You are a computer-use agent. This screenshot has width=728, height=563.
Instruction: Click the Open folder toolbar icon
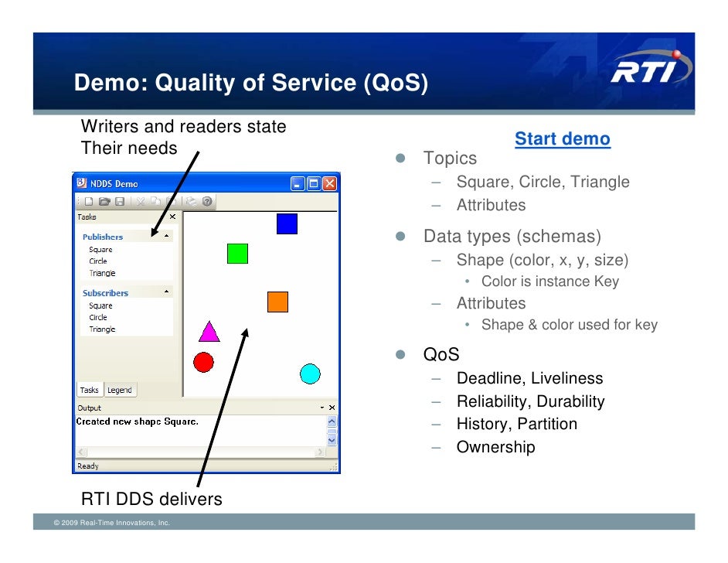click(104, 201)
